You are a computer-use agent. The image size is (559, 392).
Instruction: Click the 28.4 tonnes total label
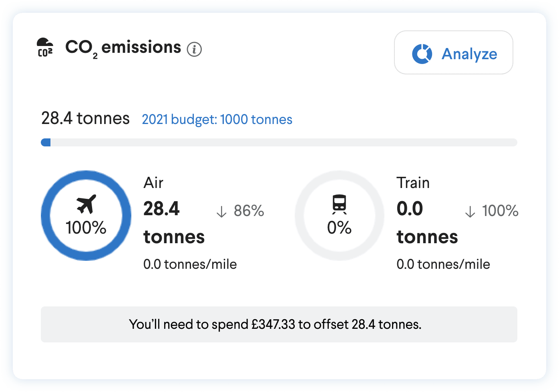coord(85,118)
